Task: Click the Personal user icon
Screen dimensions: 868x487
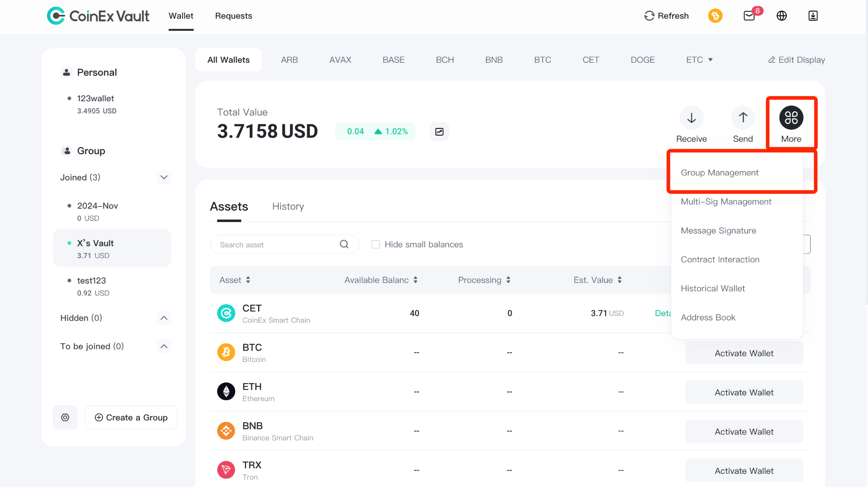Action: 66,72
